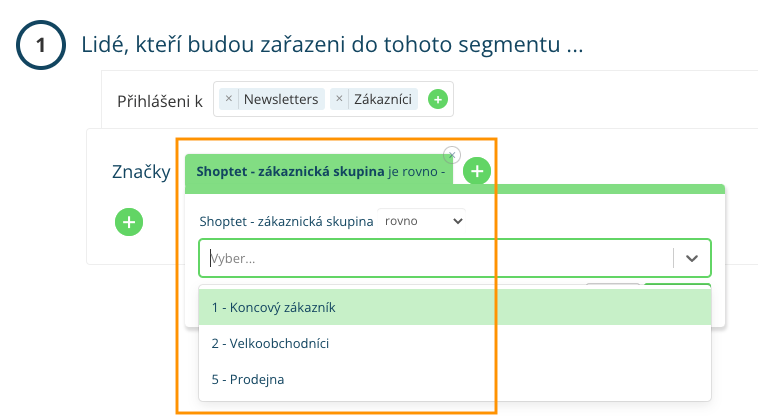Remove the Zákazníci tag with its x
Viewport: 758px width, 419px height.
pyautogui.click(x=339, y=99)
